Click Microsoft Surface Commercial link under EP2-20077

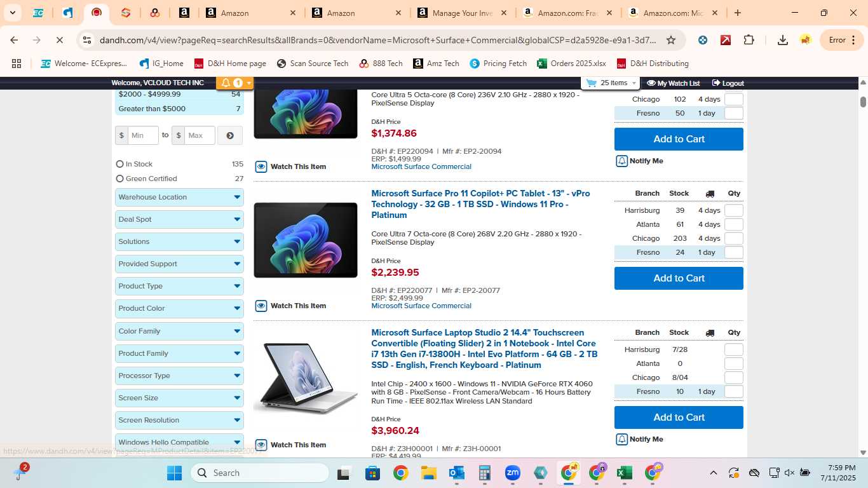421,306
